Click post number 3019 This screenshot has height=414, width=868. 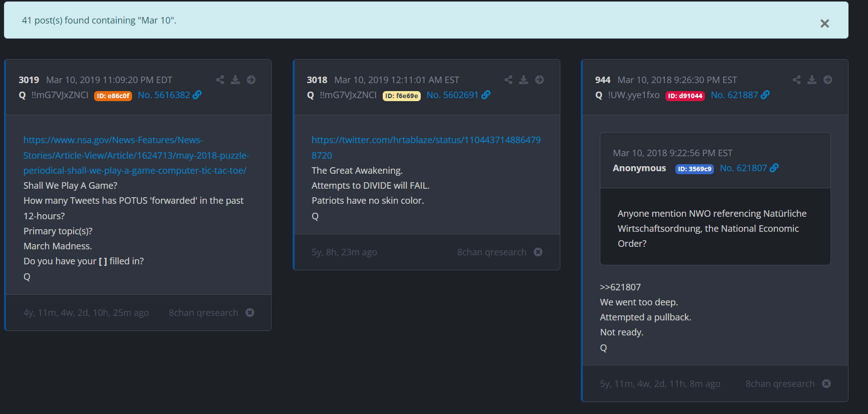pos(29,80)
